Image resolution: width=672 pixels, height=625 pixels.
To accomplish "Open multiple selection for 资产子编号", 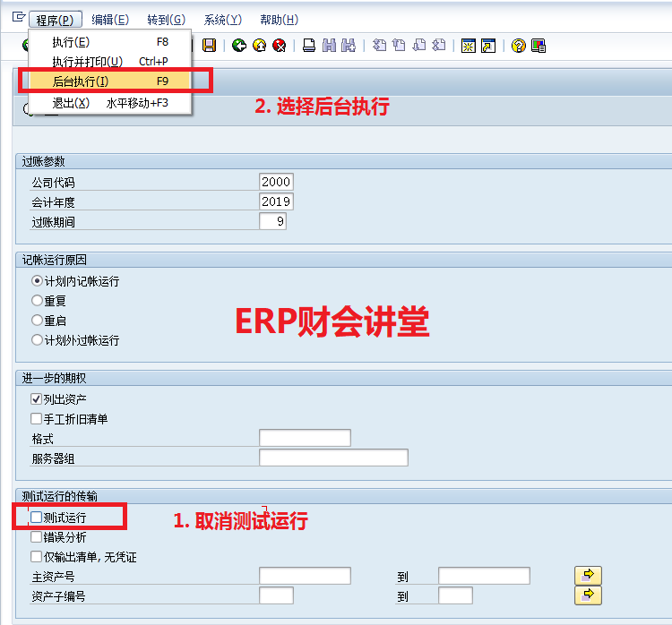I will pyautogui.click(x=587, y=595).
